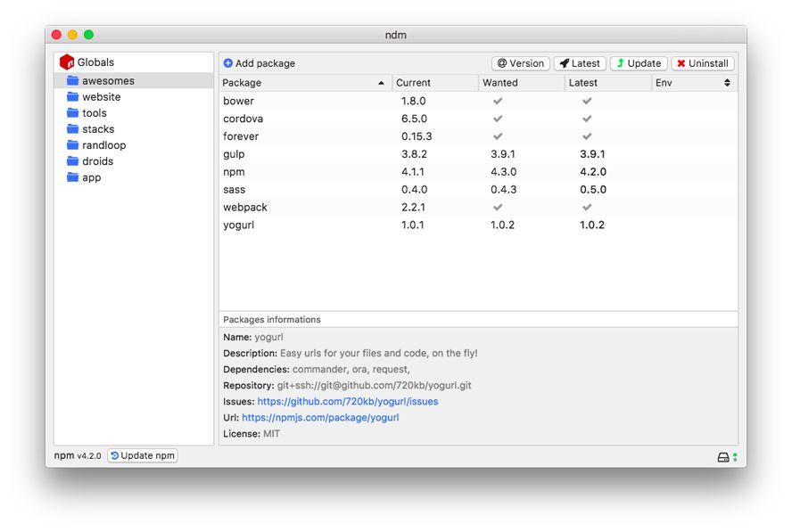792x532 pixels.
Task: Click the awesomes folder icon
Action: tap(73, 81)
